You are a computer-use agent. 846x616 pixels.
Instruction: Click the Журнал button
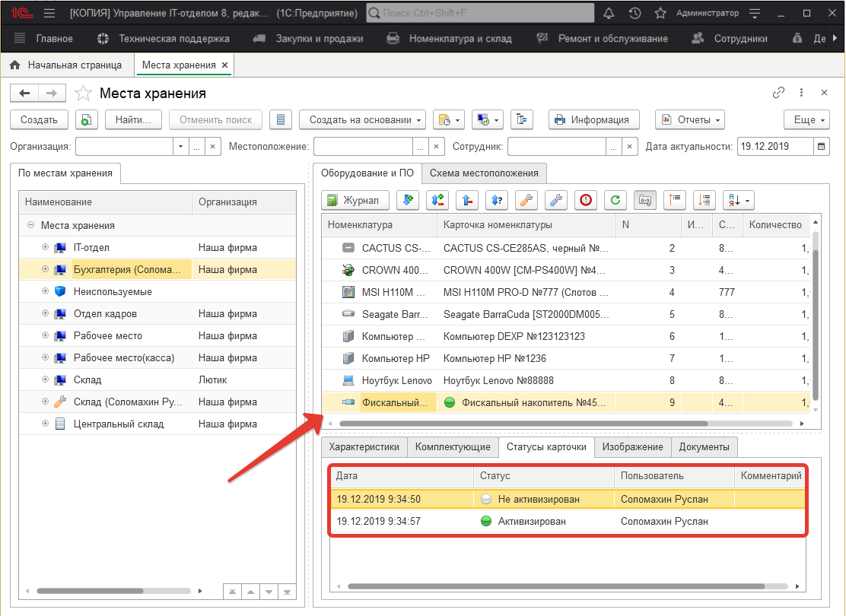pos(357,200)
